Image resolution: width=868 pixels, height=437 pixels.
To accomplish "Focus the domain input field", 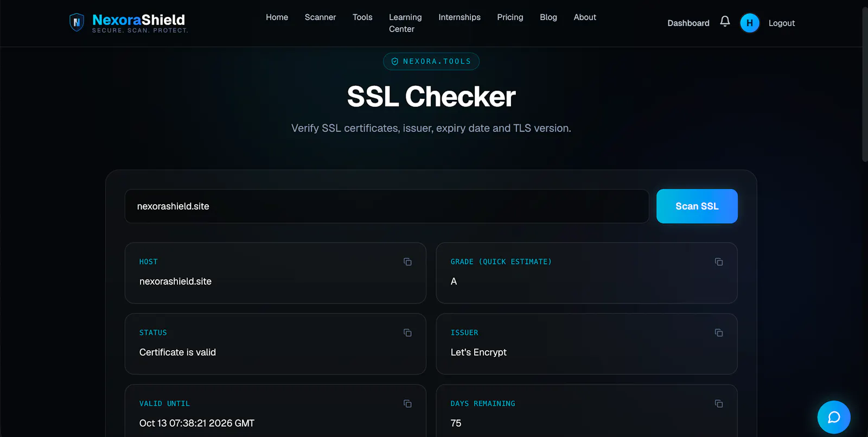I will [387, 206].
